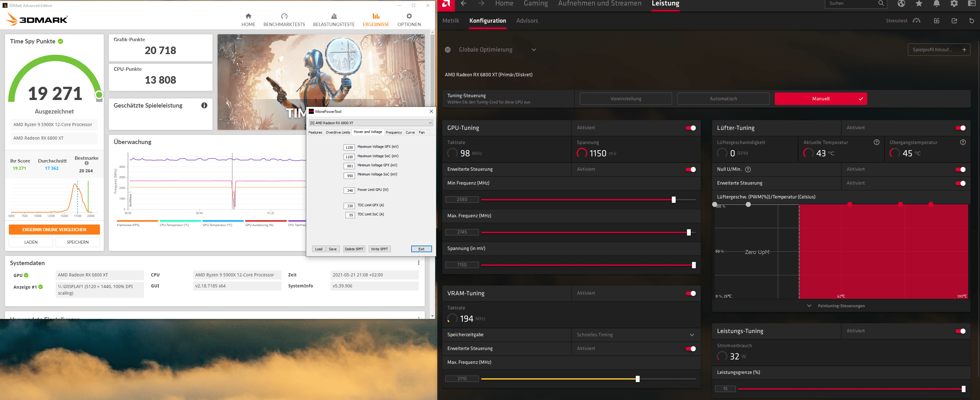The width and height of the screenshot is (980, 400).
Task: Toggle fan Erweiterte Steuerung switch
Action: (960, 183)
